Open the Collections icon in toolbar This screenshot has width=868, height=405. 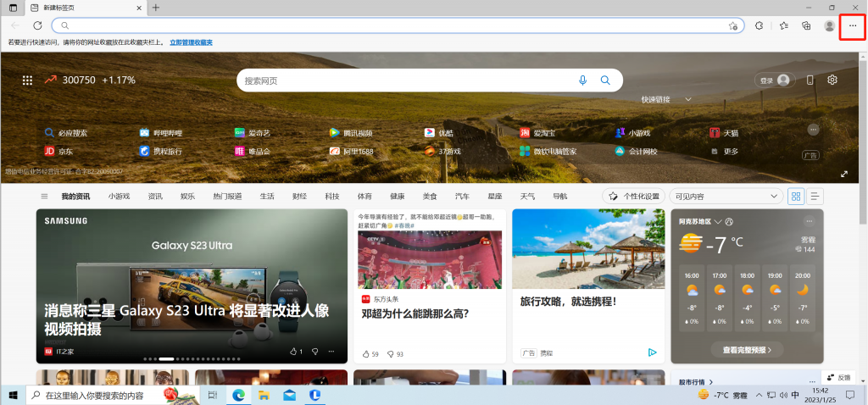(807, 25)
